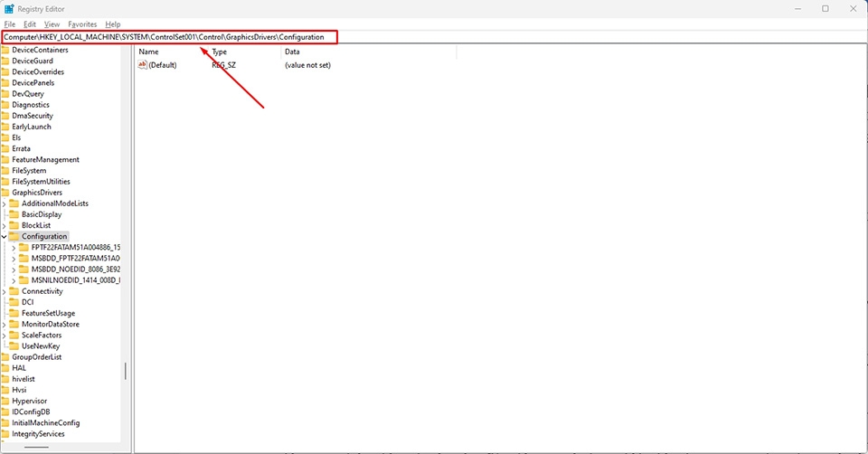The height and width of the screenshot is (454, 868).
Task: Select the Errata folder icon
Action: click(5, 149)
